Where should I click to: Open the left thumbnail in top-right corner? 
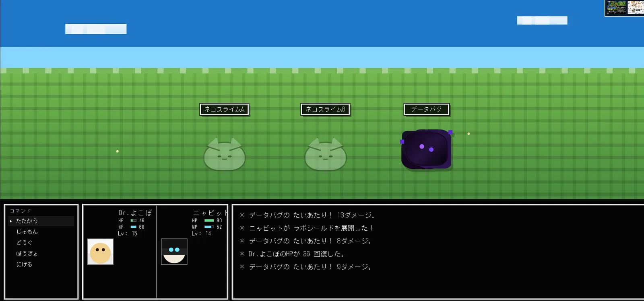click(x=617, y=8)
